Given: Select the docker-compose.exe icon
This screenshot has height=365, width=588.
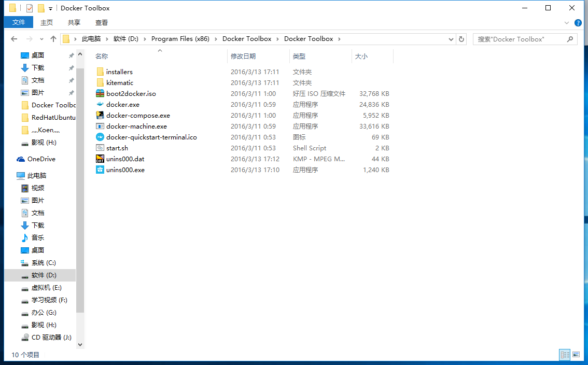Looking at the screenshot, I should (x=100, y=116).
